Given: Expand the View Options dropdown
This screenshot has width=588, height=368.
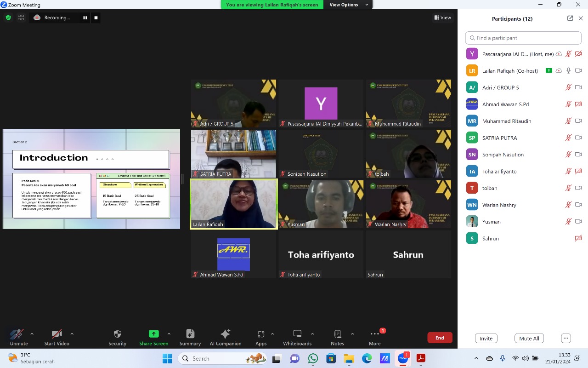Looking at the screenshot, I should click(348, 5).
